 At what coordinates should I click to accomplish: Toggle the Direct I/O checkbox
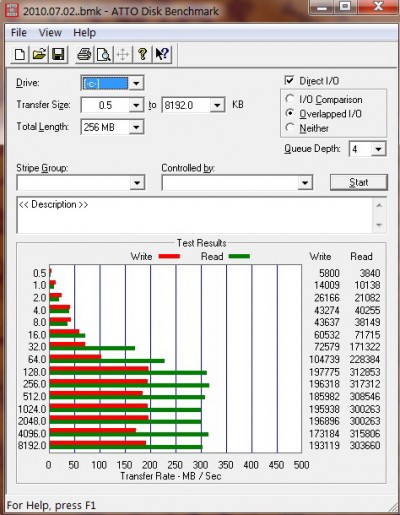point(289,80)
